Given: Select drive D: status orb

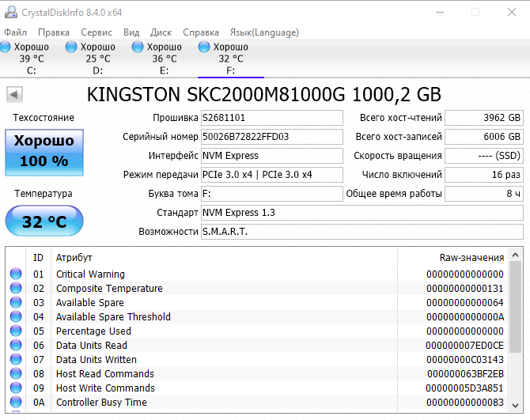Looking at the screenshot, I should (72, 47).
